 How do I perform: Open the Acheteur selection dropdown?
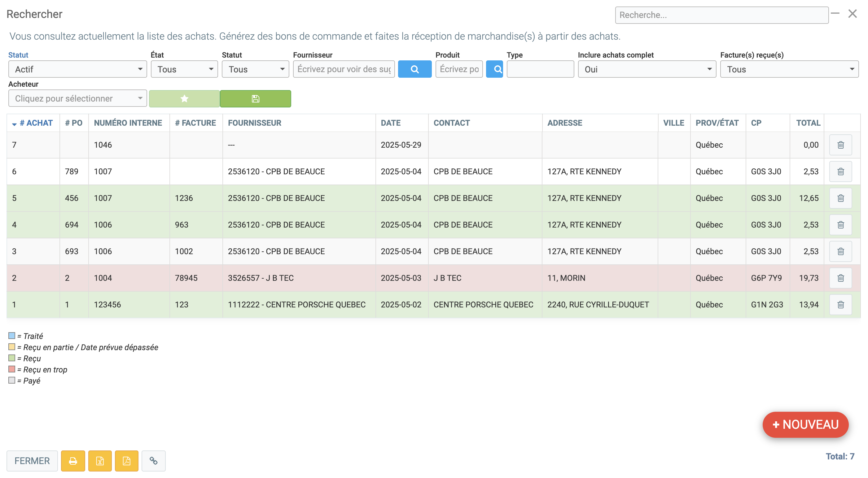tap(77, 98)
